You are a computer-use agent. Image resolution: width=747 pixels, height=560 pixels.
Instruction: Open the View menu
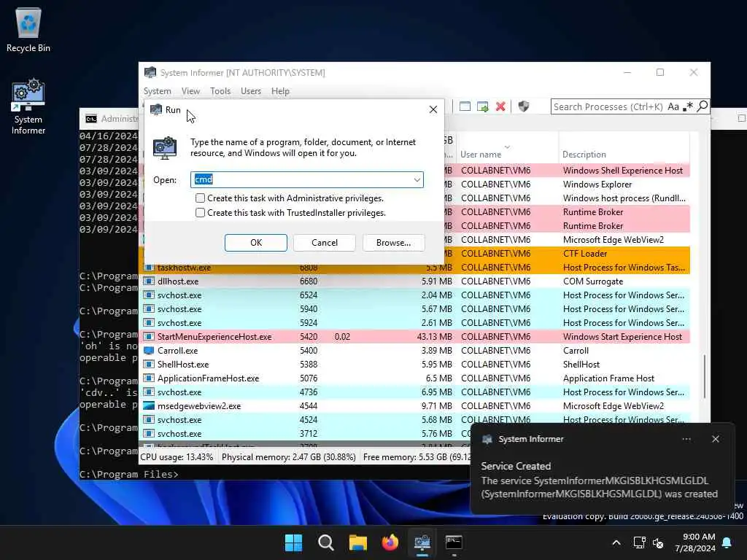click(x=190, y=91)
